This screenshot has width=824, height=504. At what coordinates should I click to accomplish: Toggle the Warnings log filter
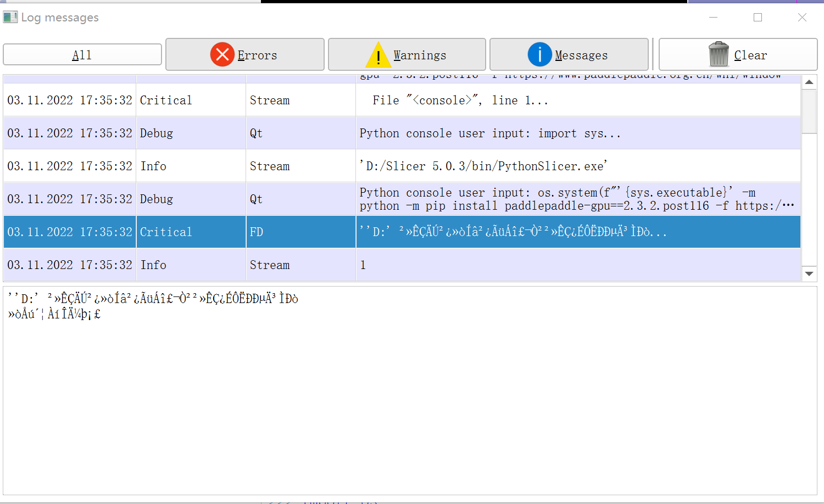click(x=407, y=54)
